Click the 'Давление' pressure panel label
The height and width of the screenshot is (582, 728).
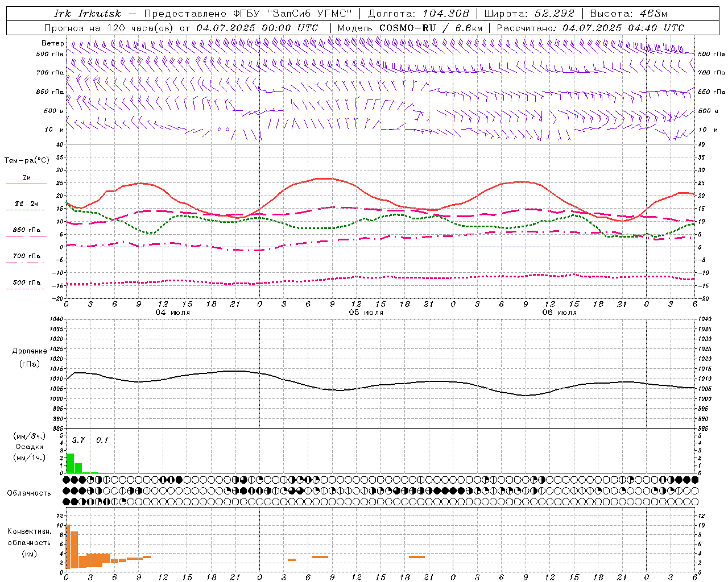30,351
